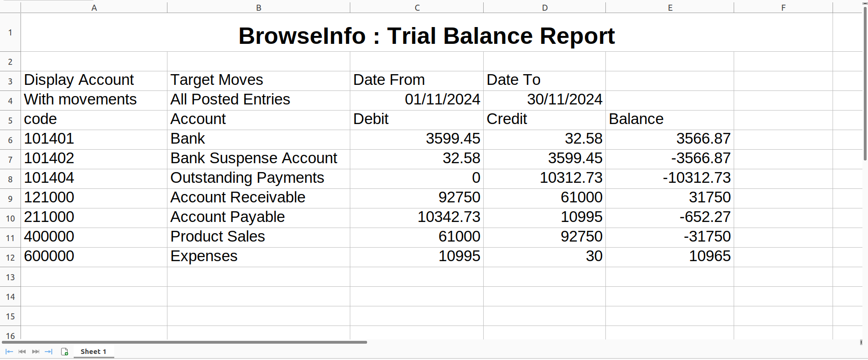Select the 'Outstanding Payments' cell

pos(259,179)
